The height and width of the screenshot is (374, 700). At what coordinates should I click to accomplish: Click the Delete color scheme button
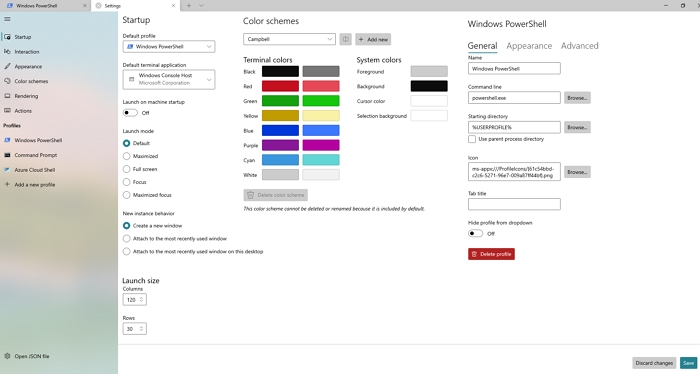coord(275,195)
